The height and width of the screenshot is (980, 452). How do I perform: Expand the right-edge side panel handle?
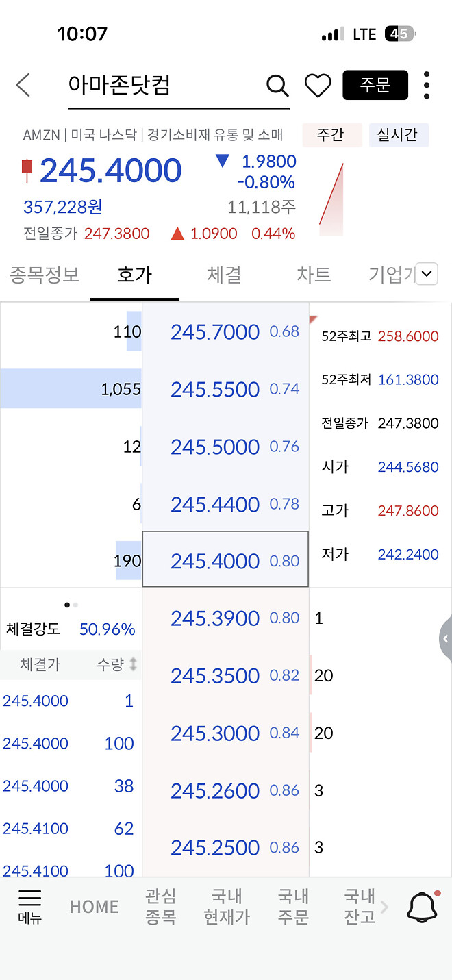(447, 638)
